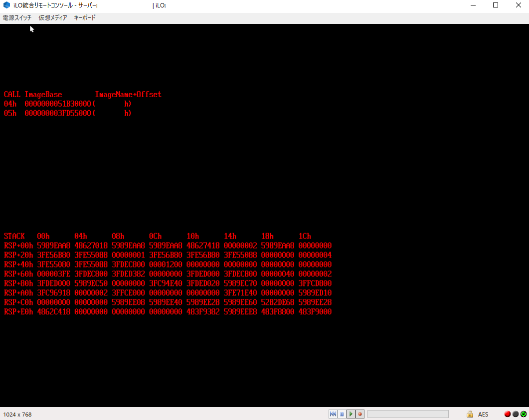This screenshot has width=529, height=420.
Task: Click the iLO app icon in title bar
Action: (x=6, y=5)
